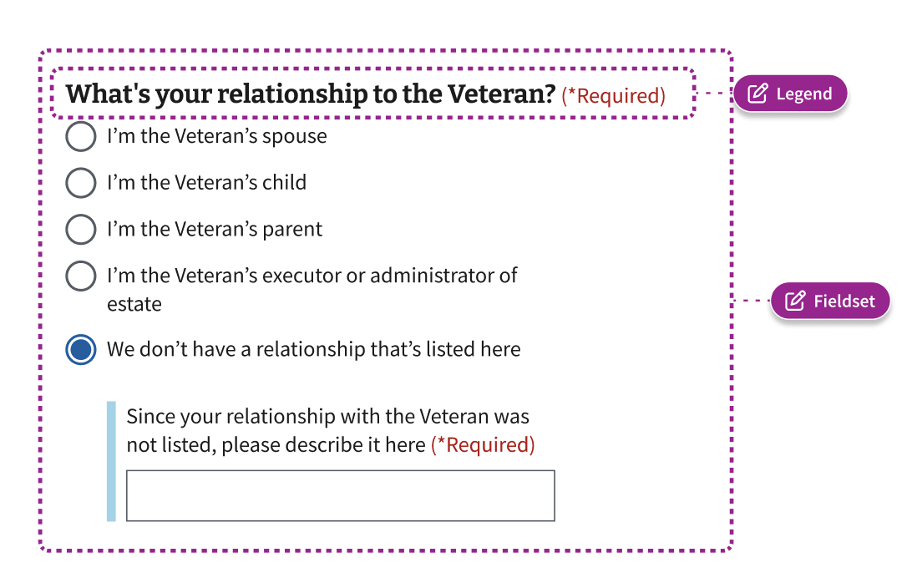This screenshot has height=588, width=912.
Task: Click the "relationship that's listed here" label text
Action: click(313, 350)
